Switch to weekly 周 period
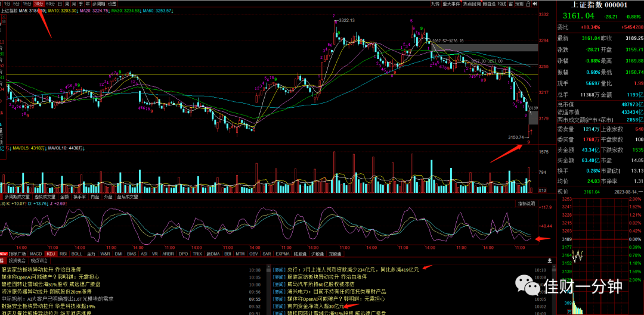 click(67, 4)
